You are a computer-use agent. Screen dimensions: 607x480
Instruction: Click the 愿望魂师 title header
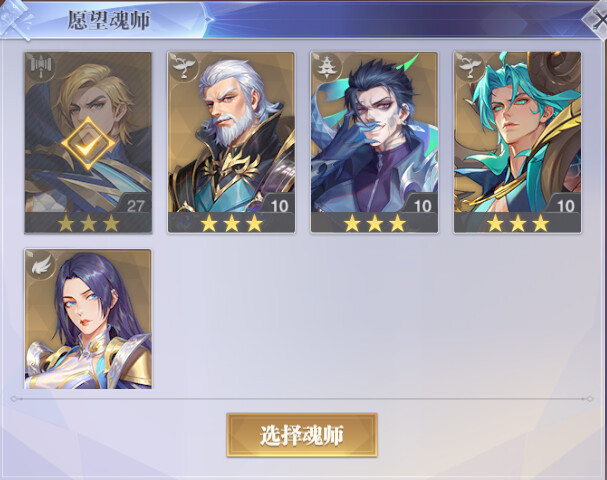coord(109,20)
